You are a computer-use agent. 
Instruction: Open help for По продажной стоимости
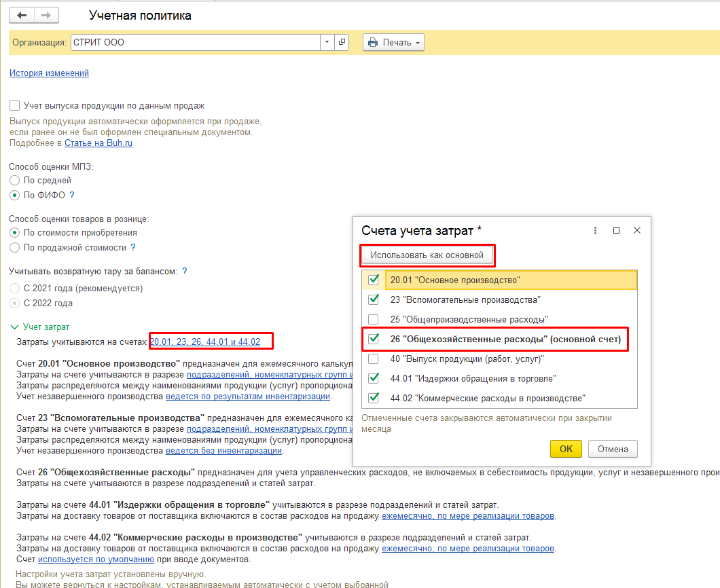tap(132, 247)
